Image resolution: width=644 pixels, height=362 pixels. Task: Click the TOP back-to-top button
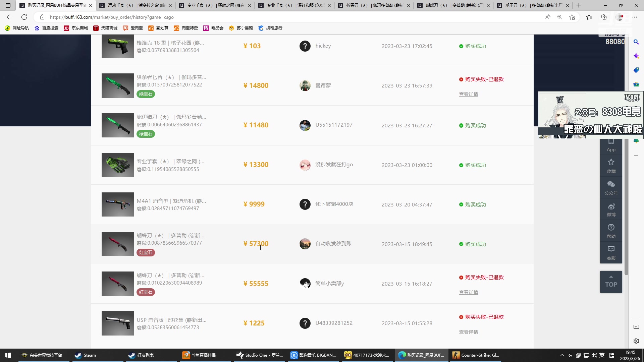(x=611, y=282)
